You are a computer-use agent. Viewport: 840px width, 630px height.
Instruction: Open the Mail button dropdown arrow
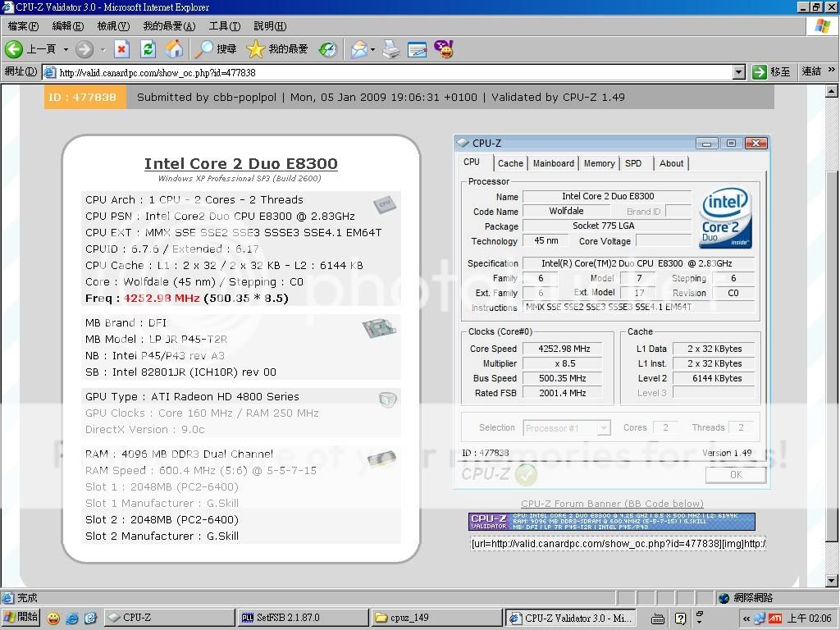[x=373, y=49]
